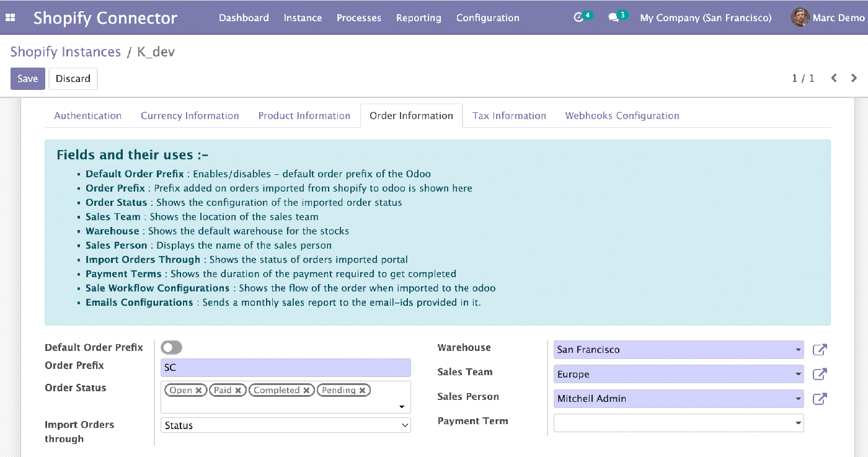Expand the Sales Team Europe dropdown
Screen dimensions: 868x457
(798, 375)
